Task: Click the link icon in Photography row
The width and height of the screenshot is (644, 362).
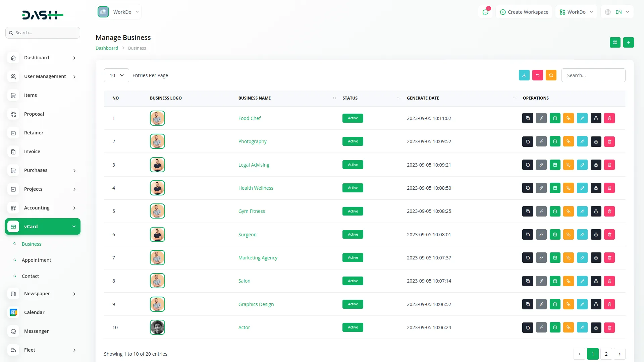Action: click(541, 141)
